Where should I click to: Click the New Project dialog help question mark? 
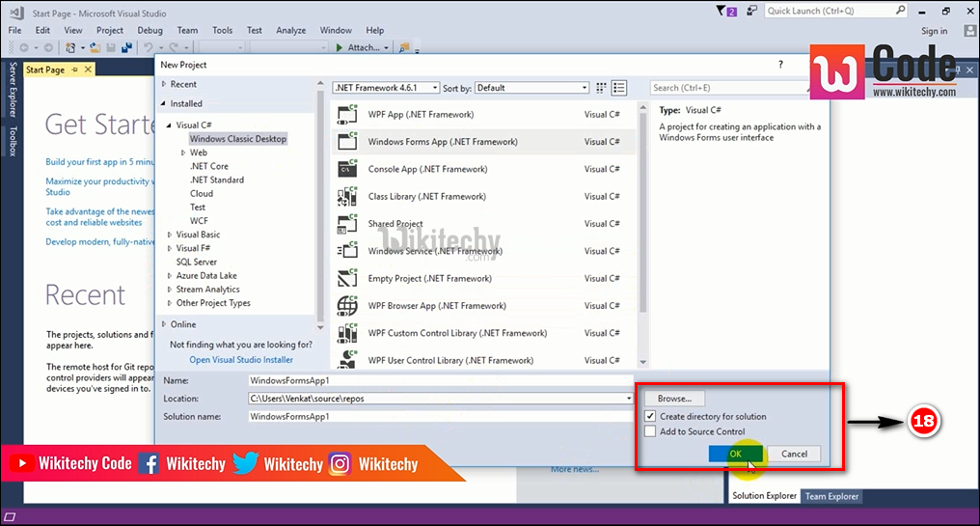[780, 65]
